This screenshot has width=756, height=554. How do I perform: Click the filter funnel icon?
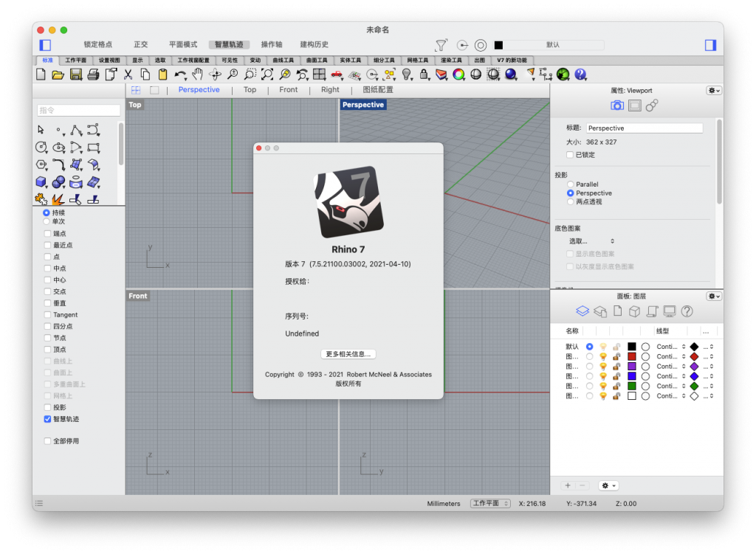click(441, 45)
